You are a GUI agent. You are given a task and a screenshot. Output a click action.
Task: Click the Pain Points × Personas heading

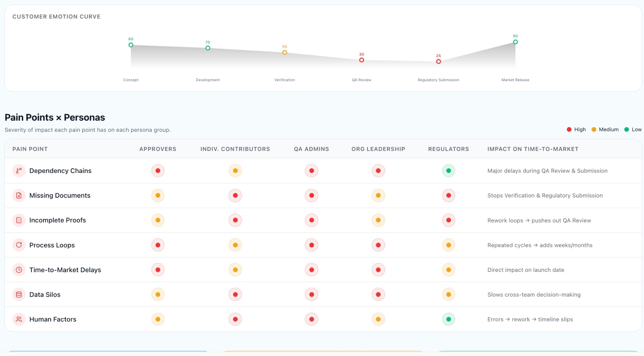[x=55, y=117]
